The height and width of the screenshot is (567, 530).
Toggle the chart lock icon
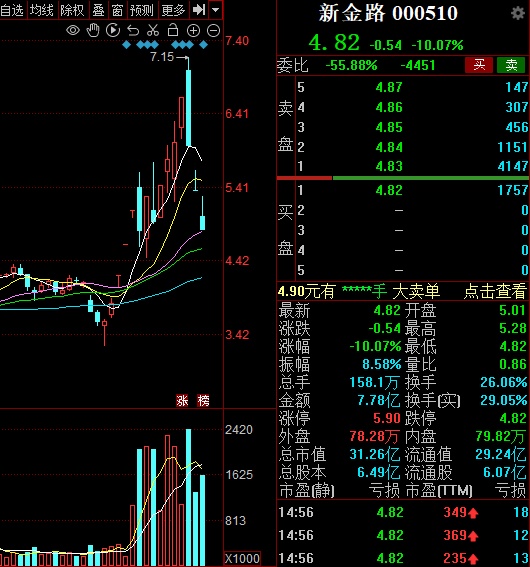[x=173, y=30]
